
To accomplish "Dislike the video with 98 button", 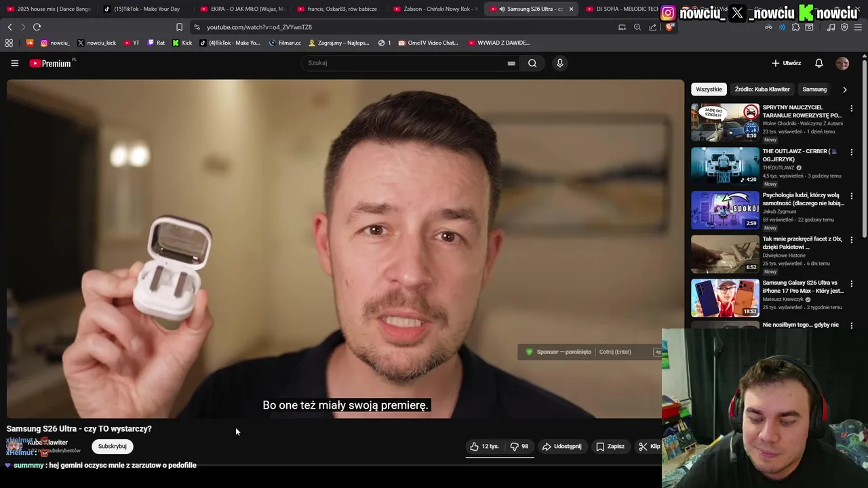I will [519, 447].
